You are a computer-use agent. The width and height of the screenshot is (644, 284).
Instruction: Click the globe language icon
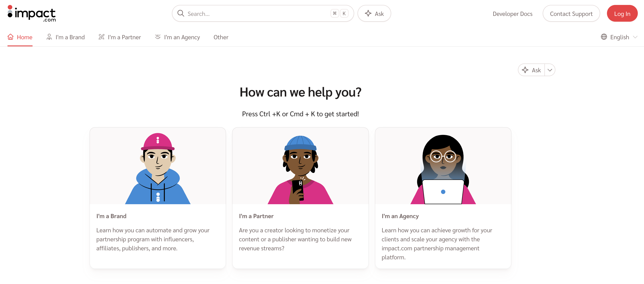point(604,37)
